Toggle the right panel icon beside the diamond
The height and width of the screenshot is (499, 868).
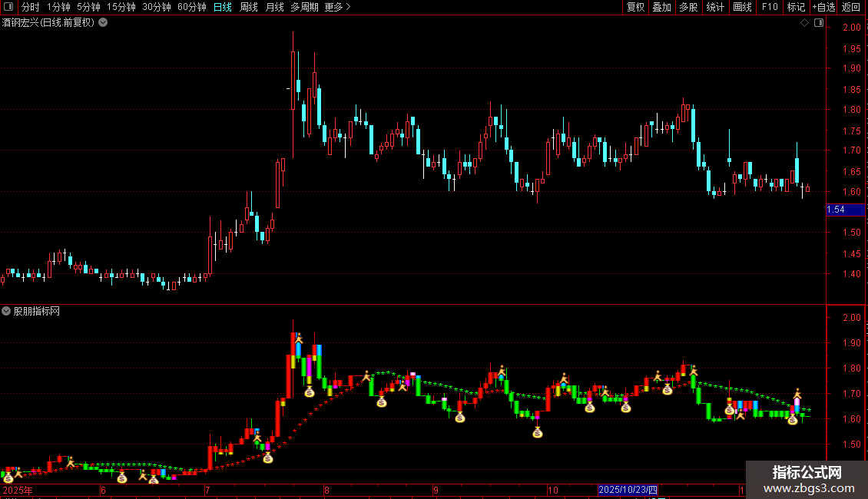(x=819, y=23)
